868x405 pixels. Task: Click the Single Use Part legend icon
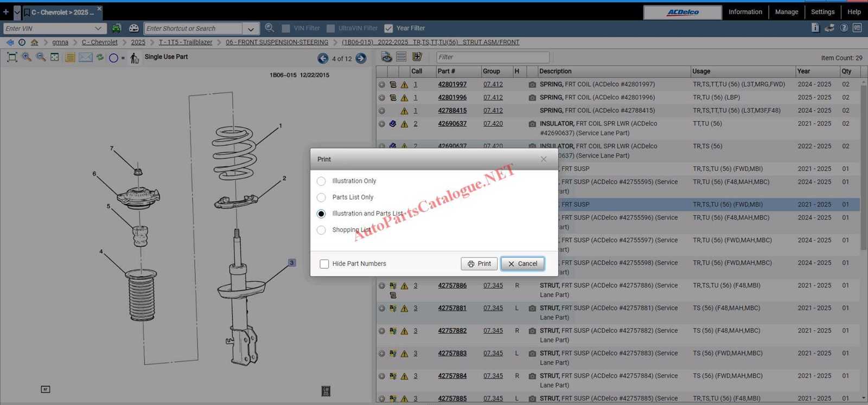(135, 57)
